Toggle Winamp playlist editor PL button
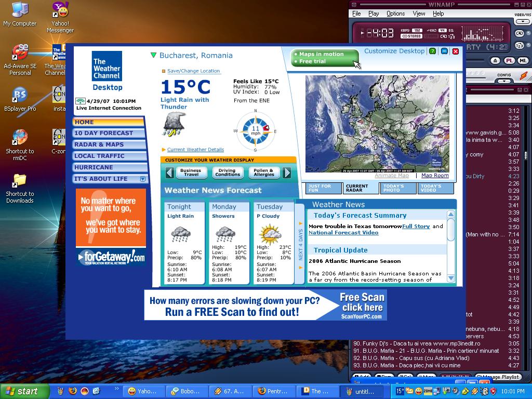Viewport: 532px width, 399px height. pos(510,61)
